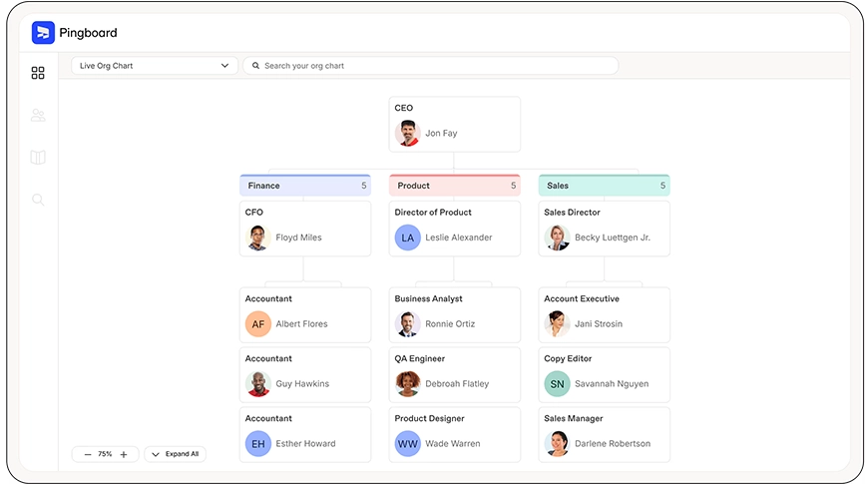
Task: Click Guy Hawkins's avatar photo
Action: (258, 383)
